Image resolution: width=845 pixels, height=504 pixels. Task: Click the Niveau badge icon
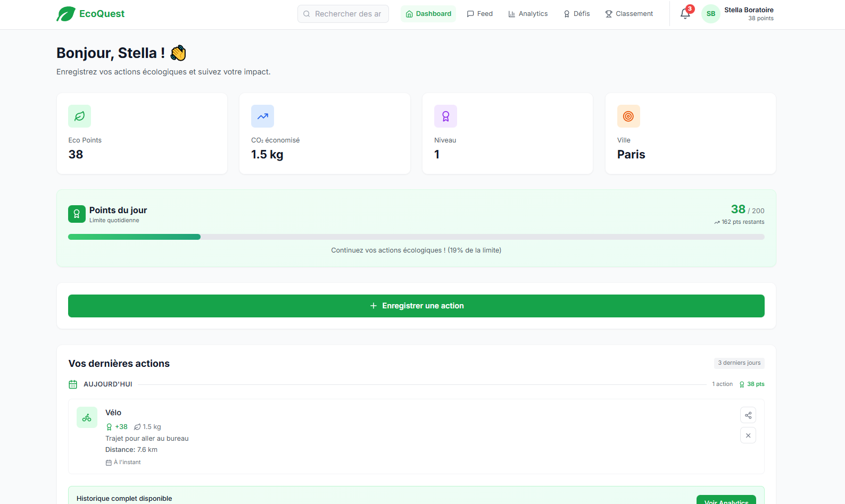pos(445,116)
